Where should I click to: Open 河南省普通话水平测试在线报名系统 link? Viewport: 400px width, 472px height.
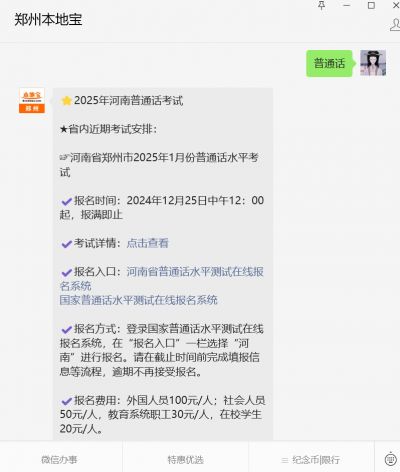(162, 279)
